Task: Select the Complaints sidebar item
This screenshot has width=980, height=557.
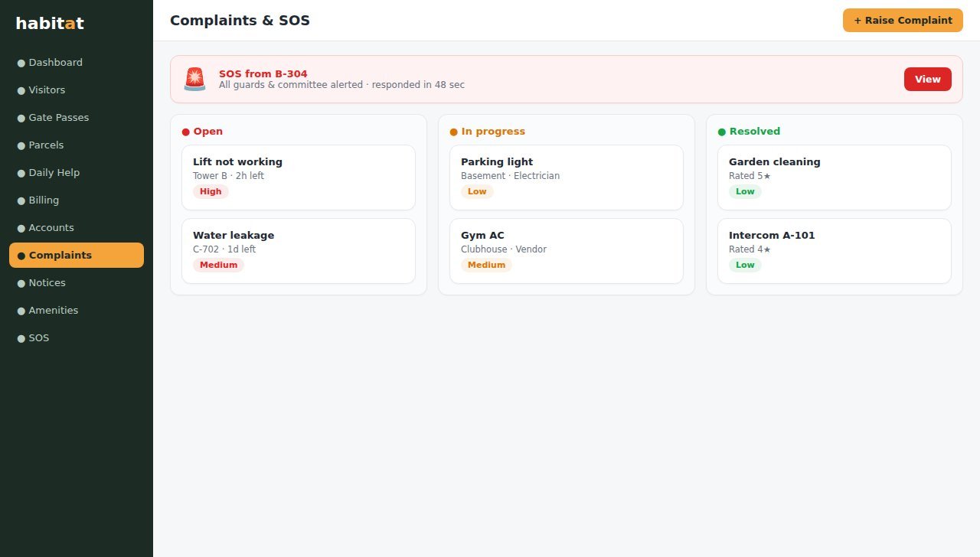Action: click(77, 256)
